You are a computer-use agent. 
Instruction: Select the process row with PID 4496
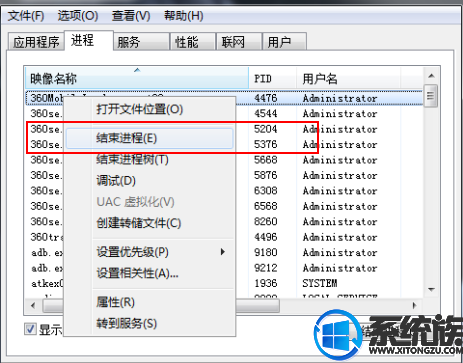224,237
